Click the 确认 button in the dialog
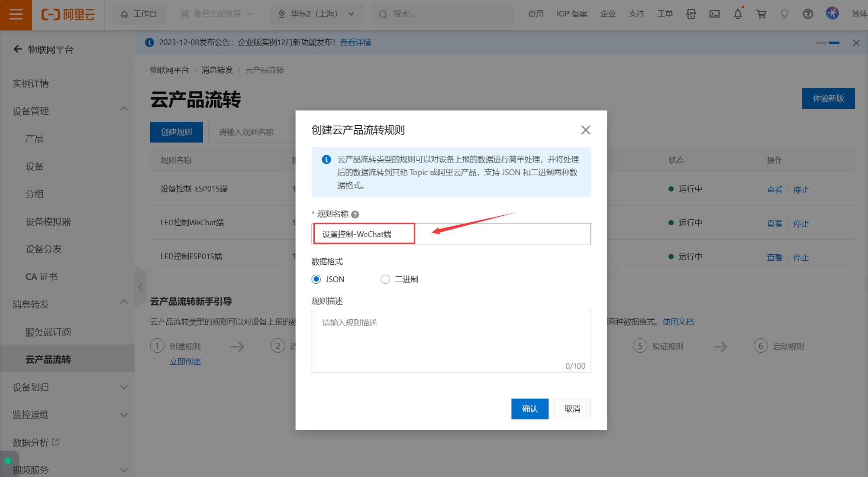 tap(529, 409)
